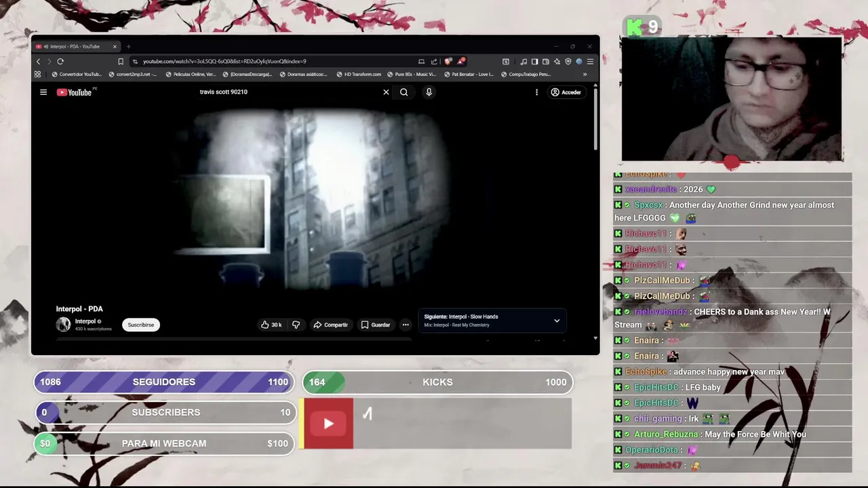Click the browser address bar URL
868x488 pixels.
click(x=224, y=61)
